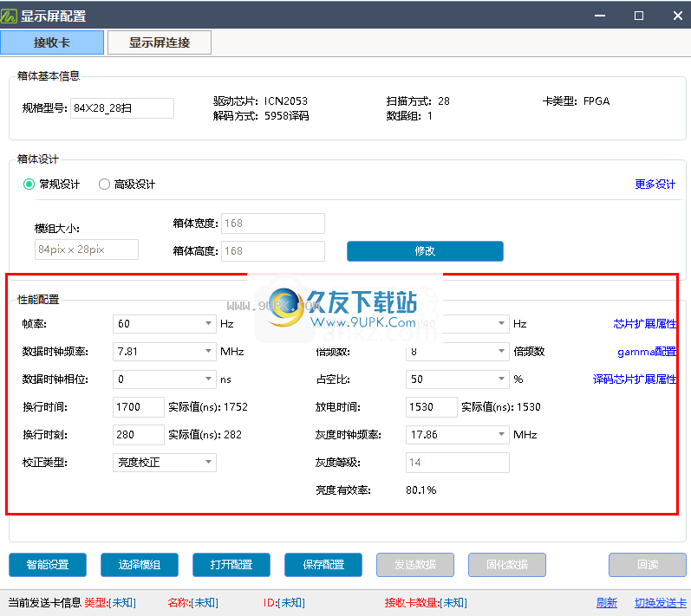Close the 显示屏配置 window
691x616 pixels.
click(x=678, y=16)
